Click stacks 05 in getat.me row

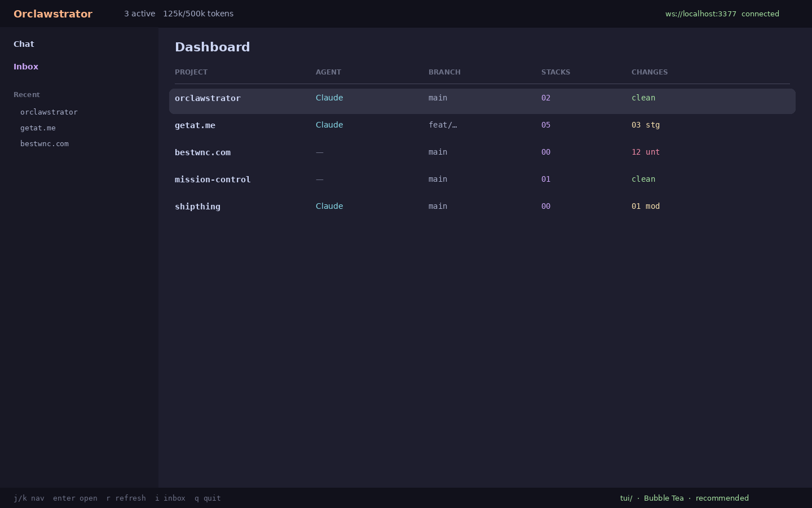pyautogui.click(x=546, y=125)
